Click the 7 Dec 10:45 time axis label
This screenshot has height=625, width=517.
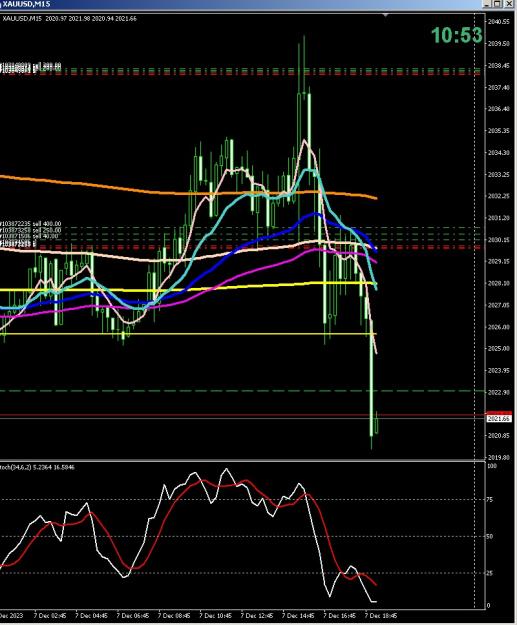[216, 616]
